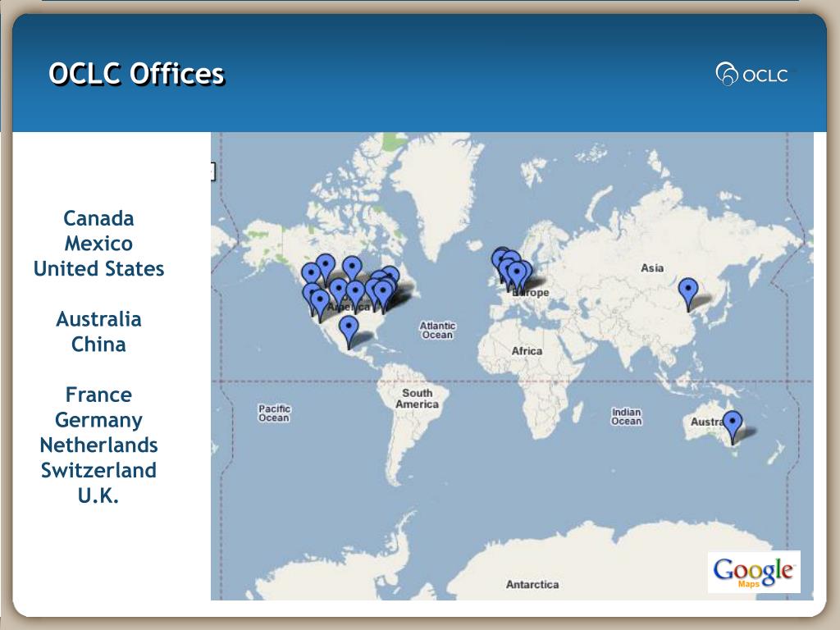Select the map pin over Mexico

click(x=349, y=332)
